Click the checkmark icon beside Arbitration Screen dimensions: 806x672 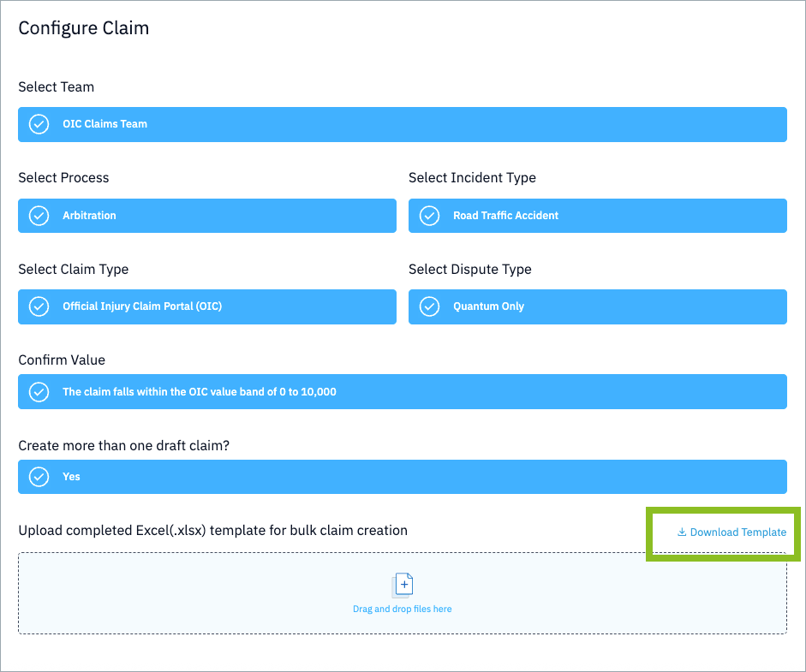click(x=39, y=215)
